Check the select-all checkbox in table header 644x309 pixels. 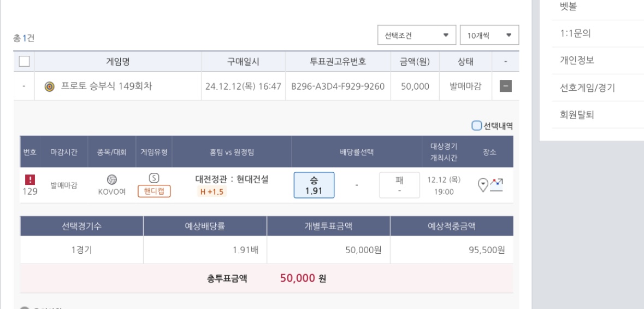23,61
